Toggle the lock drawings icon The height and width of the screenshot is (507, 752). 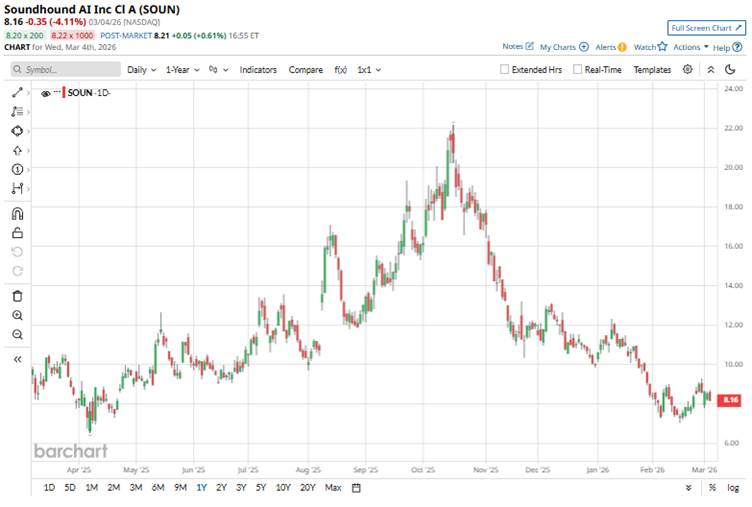pos(17,233)
